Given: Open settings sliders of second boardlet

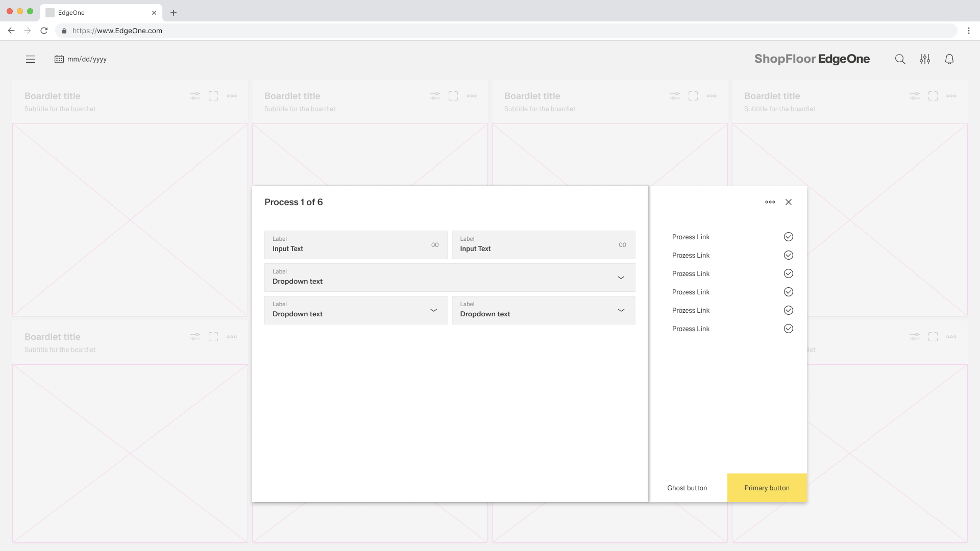Looking at the screenshot, I should pyautogui.click(x=434, y=96).
